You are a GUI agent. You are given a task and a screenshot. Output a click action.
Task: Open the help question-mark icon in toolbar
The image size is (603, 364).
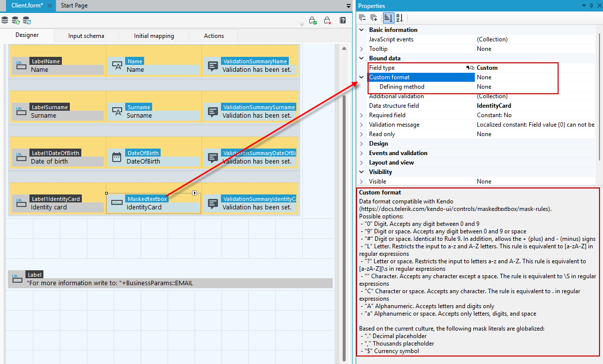[343, 20]
